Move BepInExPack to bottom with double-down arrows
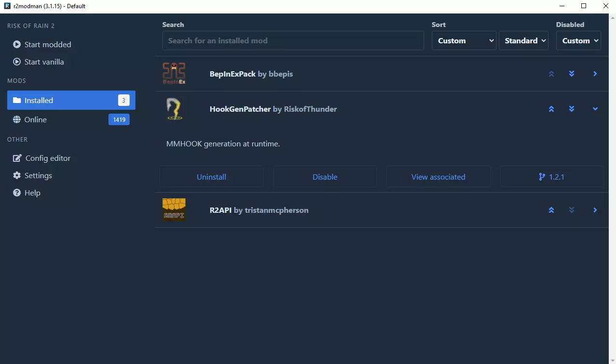The height and width of the screenshot is (364, 616). click(x=572, y=74)
